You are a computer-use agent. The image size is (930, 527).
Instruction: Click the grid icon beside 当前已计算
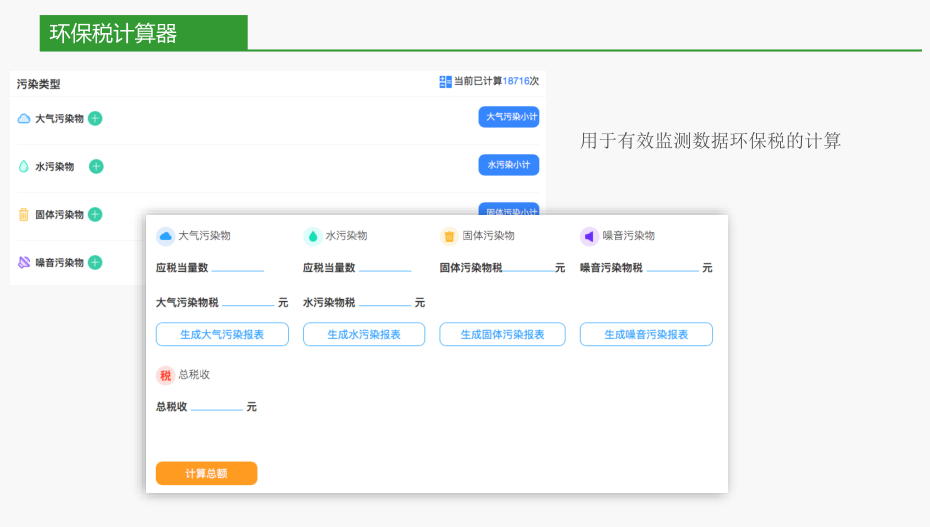click(x=445, y=82)
